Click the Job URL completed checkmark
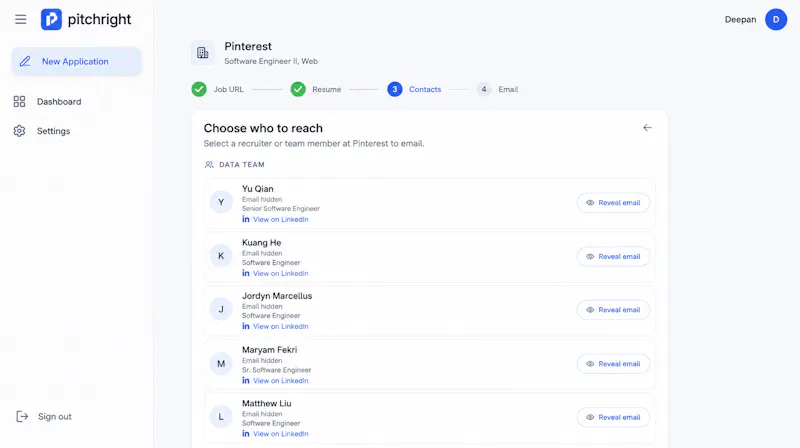800x448 pixels. [199, 89]
